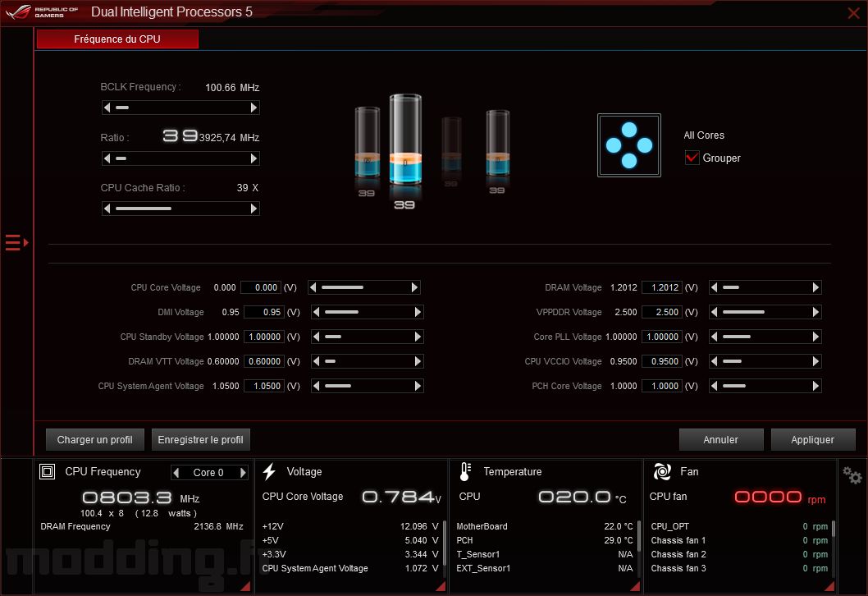The width and height of the screenshot is (868, 596).
Task: Decrease CPU Ratio with left arrow
Action: [x=107, y=158]
